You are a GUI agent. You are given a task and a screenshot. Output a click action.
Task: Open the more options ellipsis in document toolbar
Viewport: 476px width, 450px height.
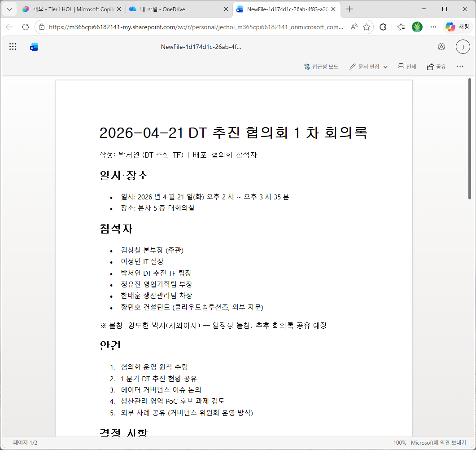[460, 66]
